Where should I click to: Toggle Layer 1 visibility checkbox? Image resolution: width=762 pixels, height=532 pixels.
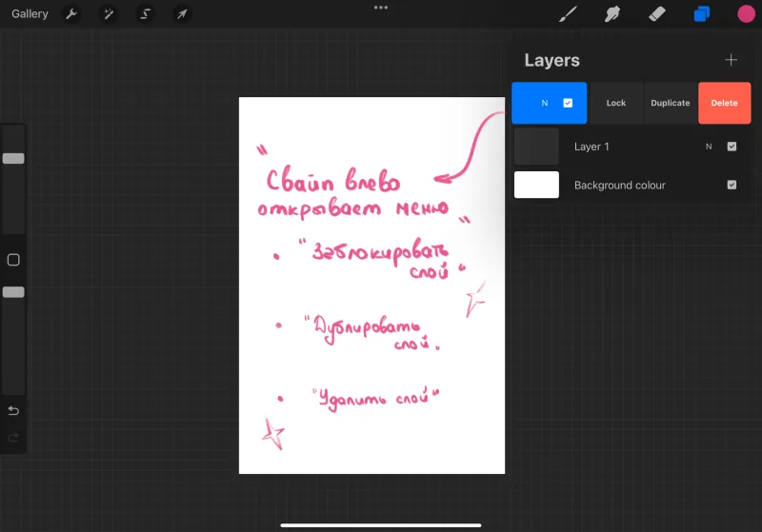[x=732, y=147]
